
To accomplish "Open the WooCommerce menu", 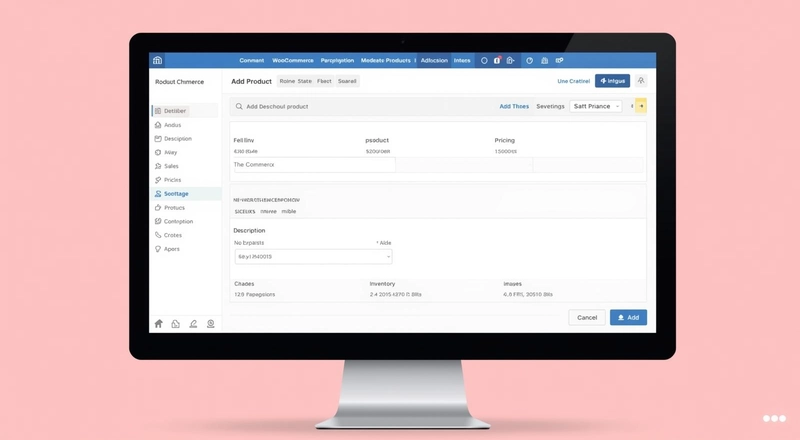I will pos(293,60).
